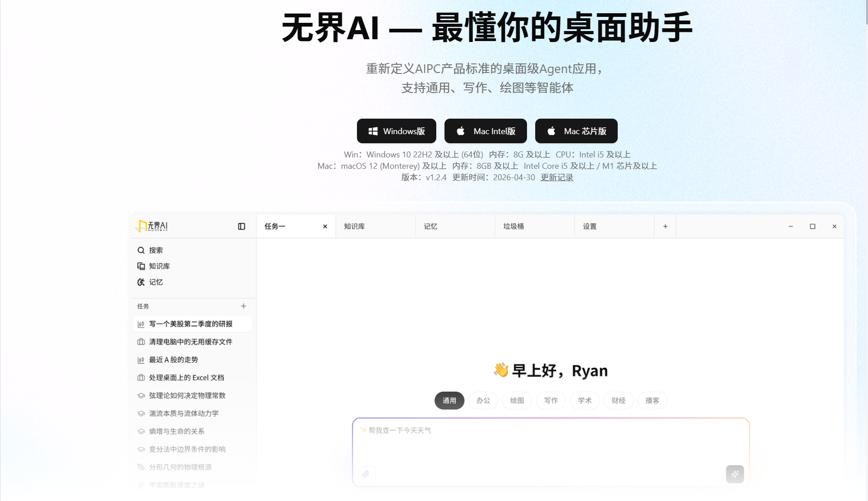The width and height of the screenshot is (868, 501).
Task: Switch to the 设置 tab
Action: (x=614, y=226)
